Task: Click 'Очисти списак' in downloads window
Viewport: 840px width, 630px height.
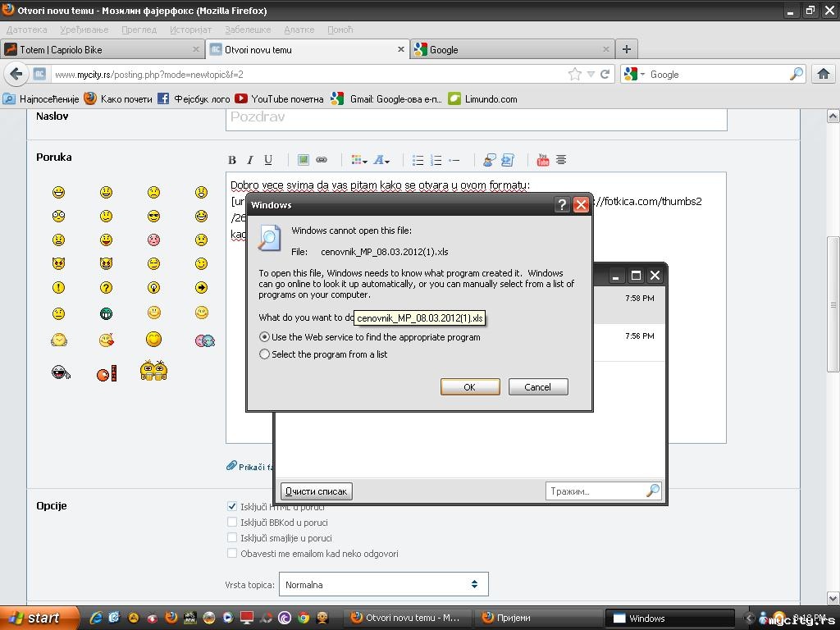Action: tap(316, 491)
